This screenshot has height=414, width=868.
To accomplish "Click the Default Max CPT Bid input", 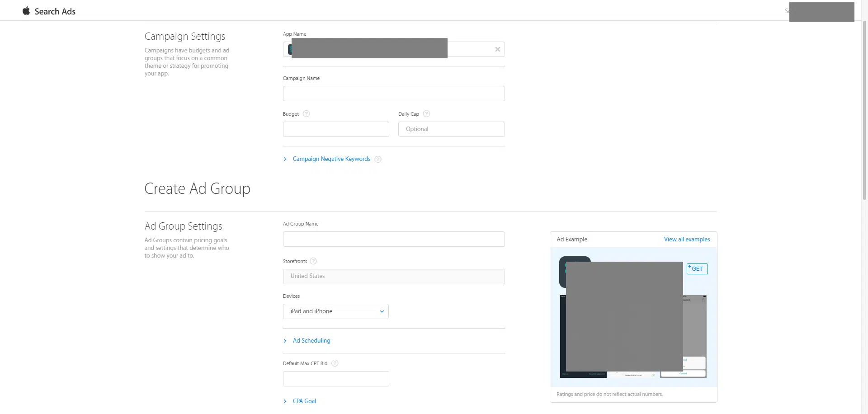I will 335,379.
